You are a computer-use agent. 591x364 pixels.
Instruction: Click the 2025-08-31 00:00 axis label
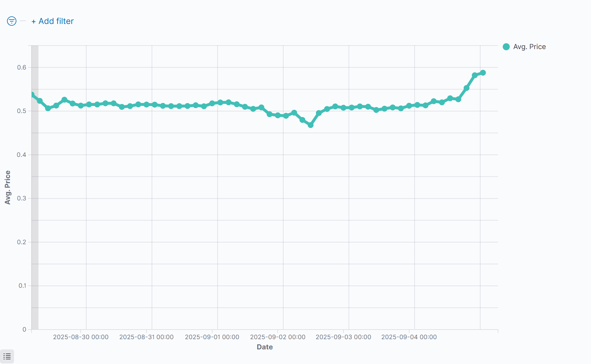pos(146,337)
